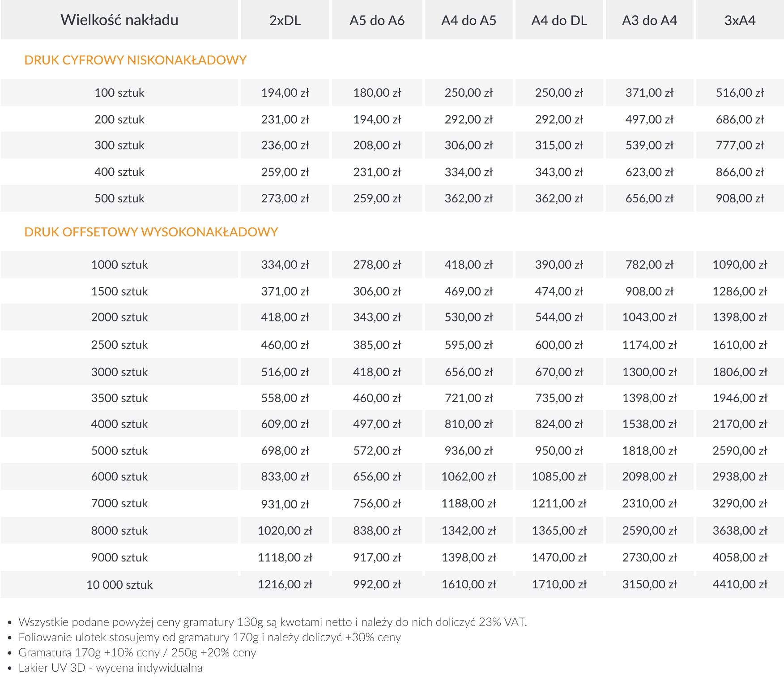The width and height of the screenshot is (784, 694).
Task: Click the "A4 do DL" column header
Action: tap(559, 21)
